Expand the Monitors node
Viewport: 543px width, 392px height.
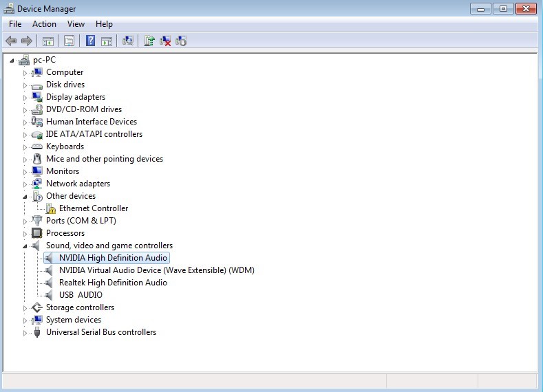25,172
